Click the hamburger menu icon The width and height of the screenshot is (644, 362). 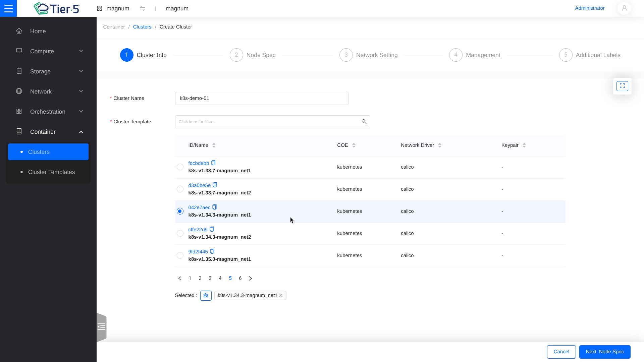pos(8,8)
